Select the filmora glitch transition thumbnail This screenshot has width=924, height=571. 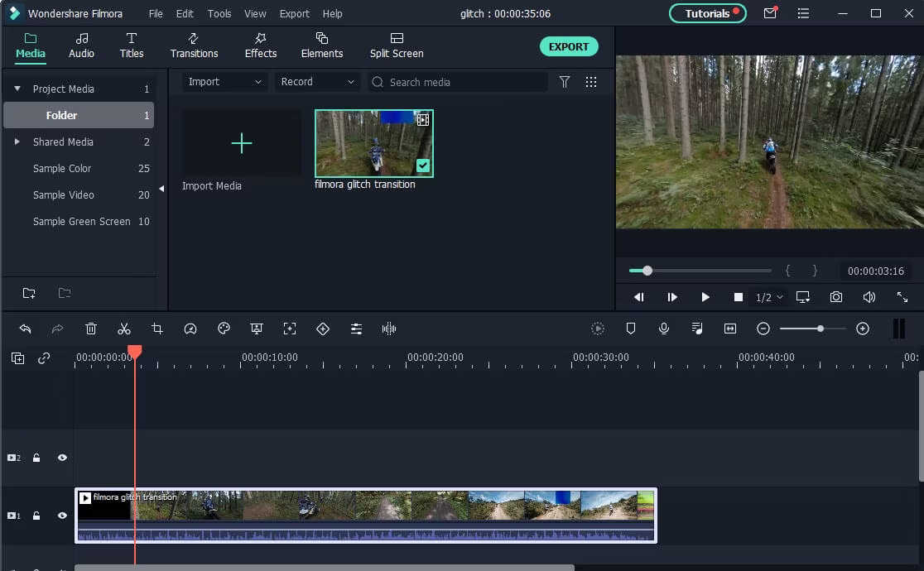373,143
